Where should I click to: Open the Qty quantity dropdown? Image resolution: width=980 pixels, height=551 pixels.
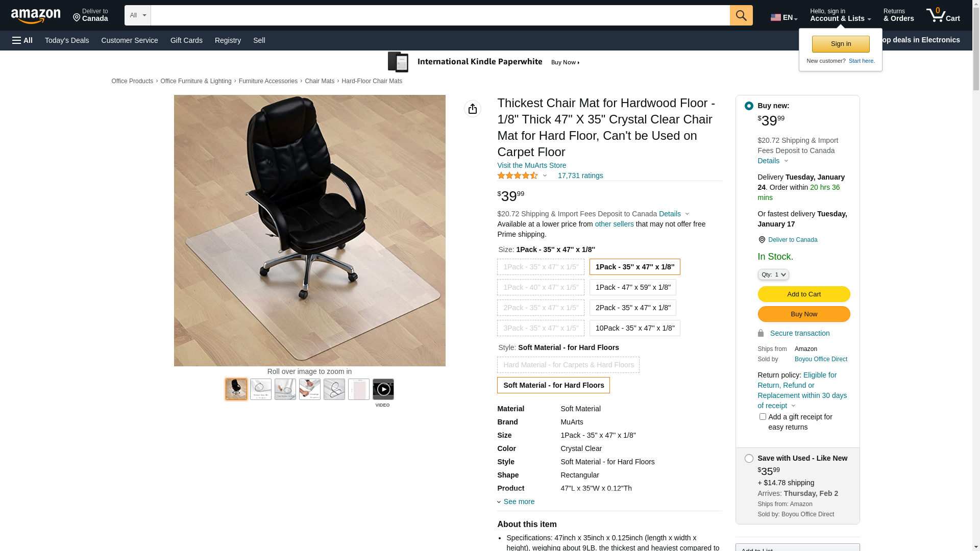pyautogui.click(x=773, y=274)
